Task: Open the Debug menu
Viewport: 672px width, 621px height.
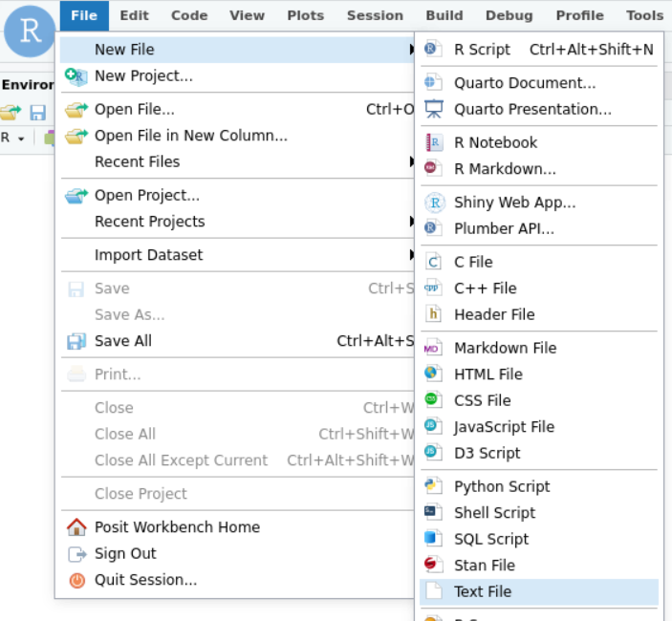Action: tap(509, 15)
